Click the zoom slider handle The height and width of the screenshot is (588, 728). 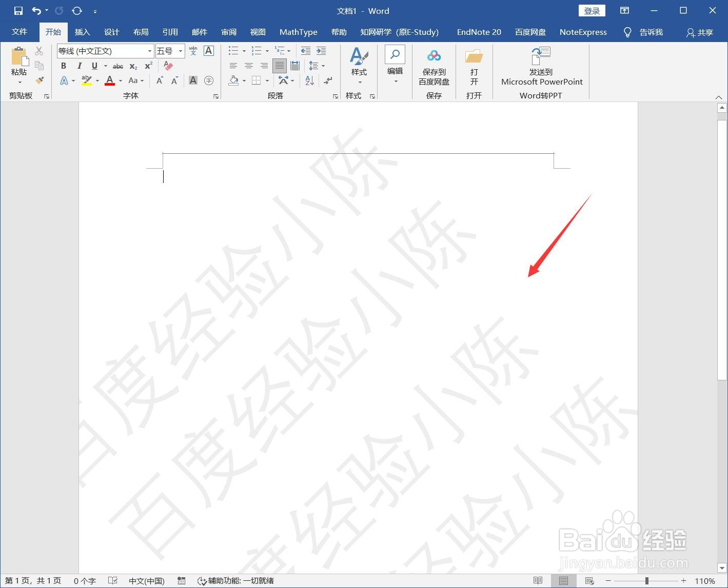[x=647, y=581]
